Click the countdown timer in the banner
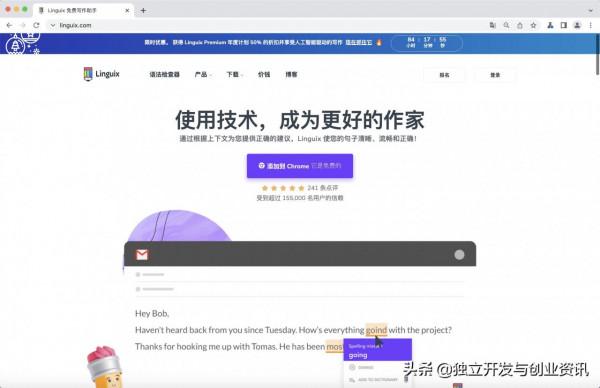Viewport: 600px width, 388px height. pyautogui.click(x=427, y=42)
